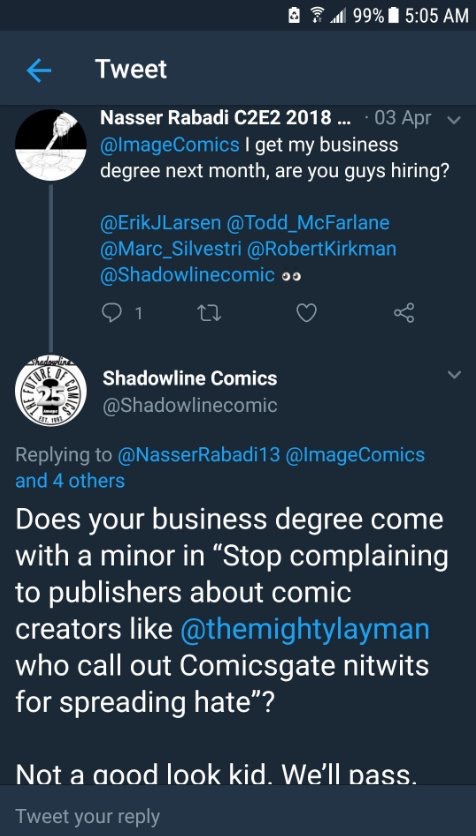Tap the back arrow icon
Screen dimensions: 476x836
[x=38, y=70]
